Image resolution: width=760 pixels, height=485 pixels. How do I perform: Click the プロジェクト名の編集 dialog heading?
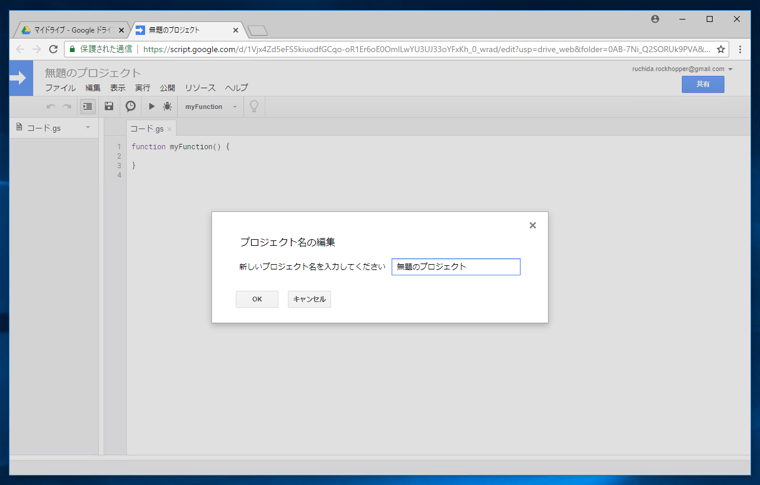[287, 242]
